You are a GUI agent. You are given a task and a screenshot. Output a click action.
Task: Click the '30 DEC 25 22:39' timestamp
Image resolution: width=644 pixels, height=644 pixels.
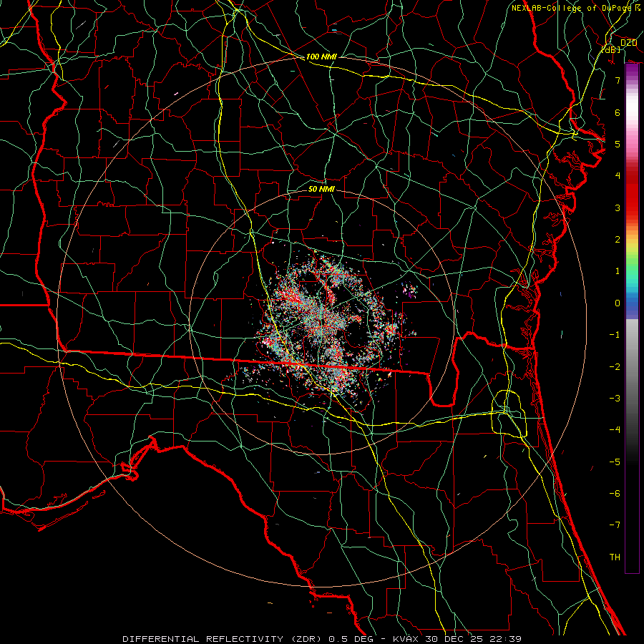point(472,639)
